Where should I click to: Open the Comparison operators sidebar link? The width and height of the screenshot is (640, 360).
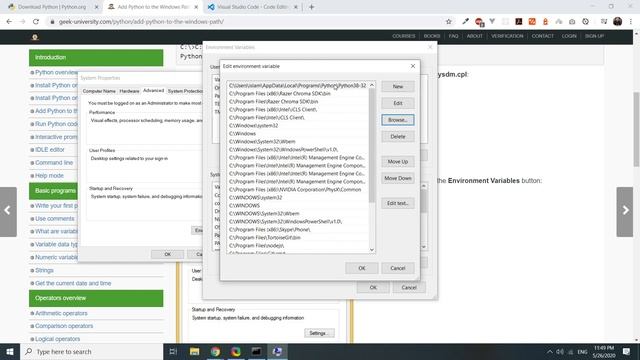[x=64, y=326]
